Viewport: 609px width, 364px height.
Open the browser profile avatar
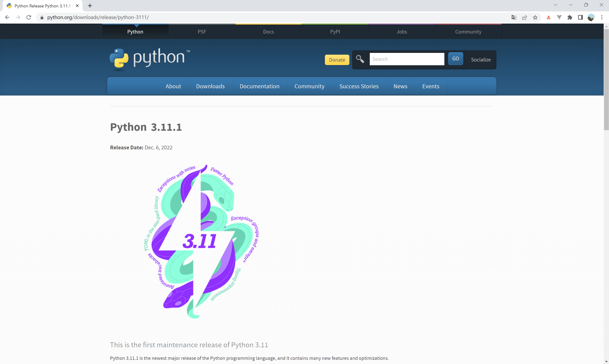(591, 17)
